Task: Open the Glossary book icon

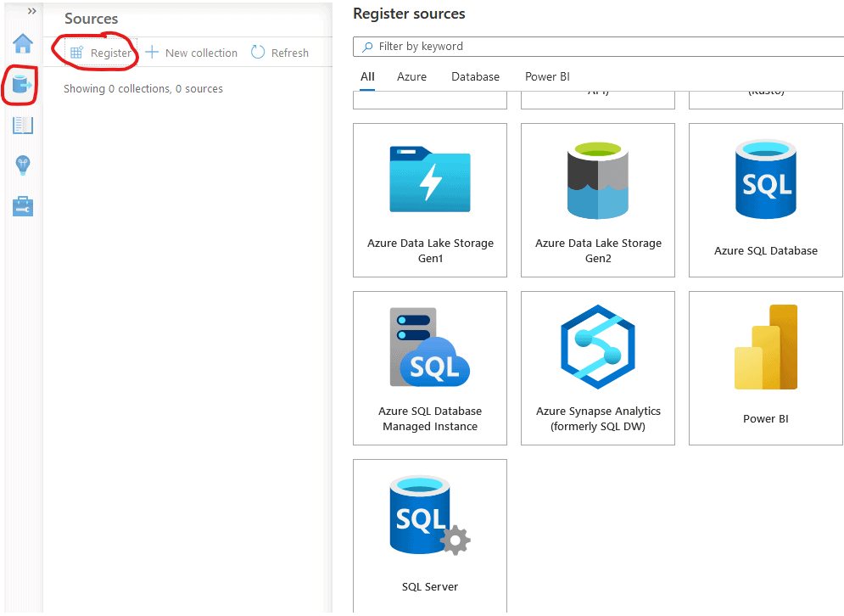Action: click(23, 126)
